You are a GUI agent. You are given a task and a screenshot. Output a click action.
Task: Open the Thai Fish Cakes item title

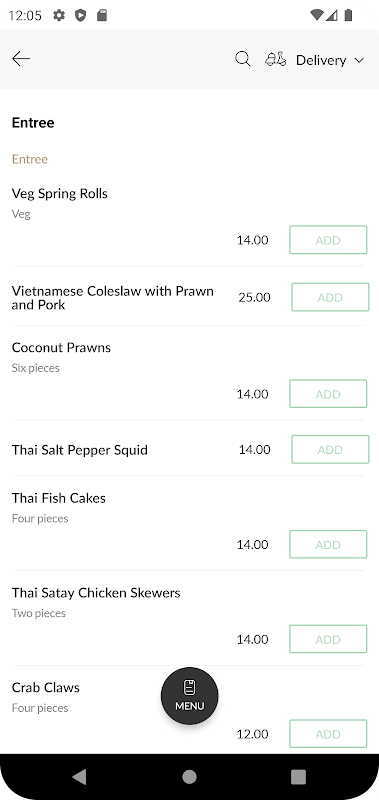coord(59,498)
